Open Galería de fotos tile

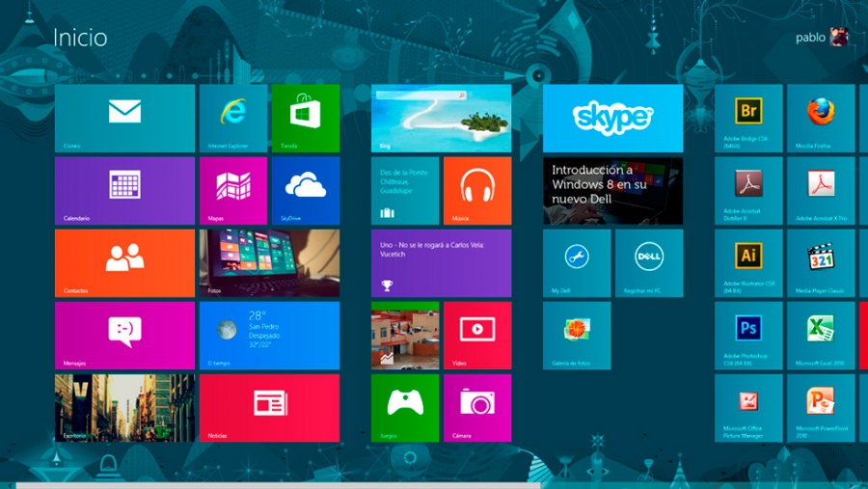(x=577, y=336)
